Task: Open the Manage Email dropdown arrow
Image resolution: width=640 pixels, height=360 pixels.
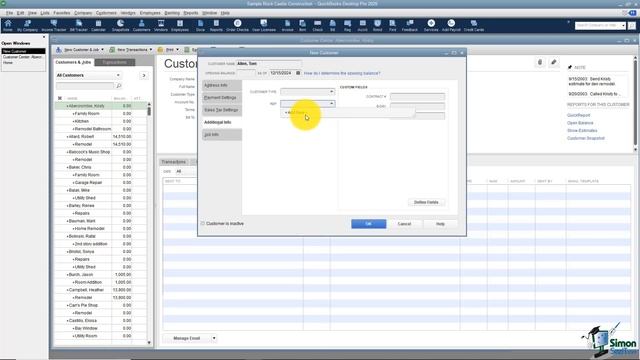Action: click(214, 338)
